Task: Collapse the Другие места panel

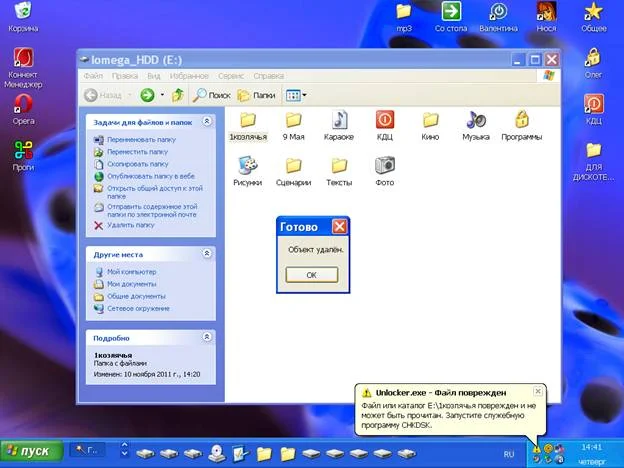Action: pyautogui.click(x=207, y=254)
